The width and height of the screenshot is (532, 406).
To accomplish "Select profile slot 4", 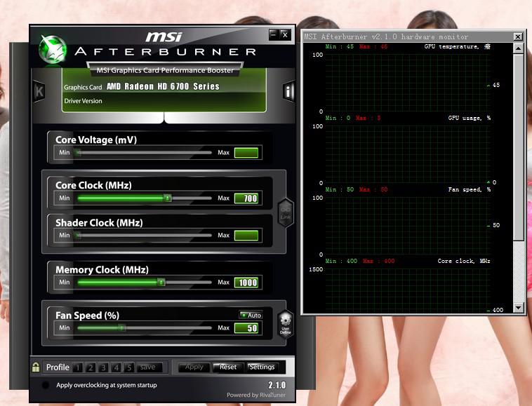I will [x=116, y=367].
